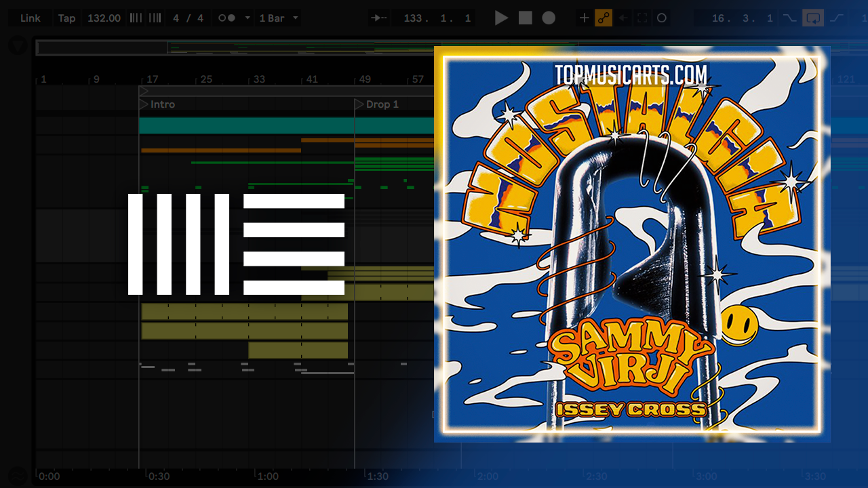Click the Stop button in transport
Image resolution: width=868 pixels, height=488 pixels.
click(x=526, y=18)
